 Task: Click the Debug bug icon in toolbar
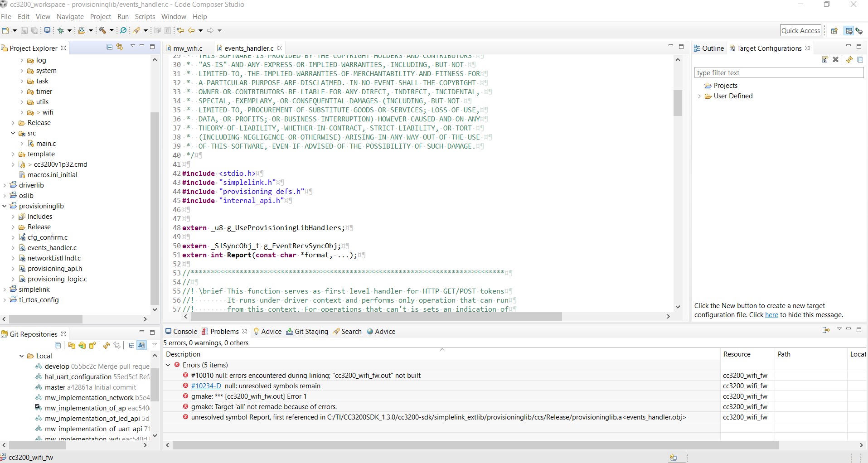tap(60, 30)
